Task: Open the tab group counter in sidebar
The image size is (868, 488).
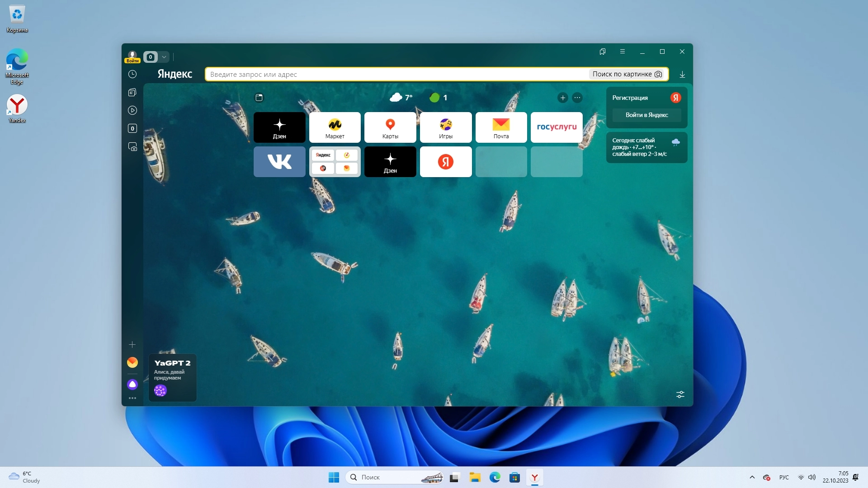Action: [132, 128]
